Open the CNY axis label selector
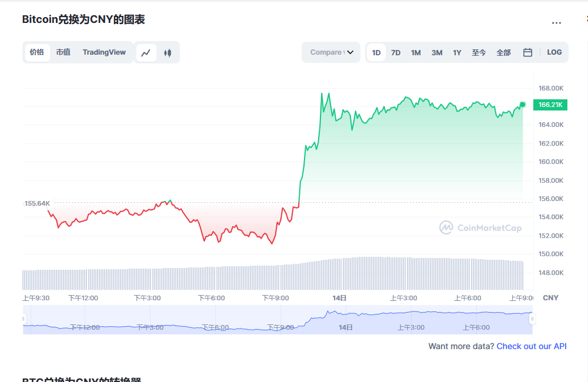Image resolution: width=588 pixels, height=382 pixels. [550, 297]
